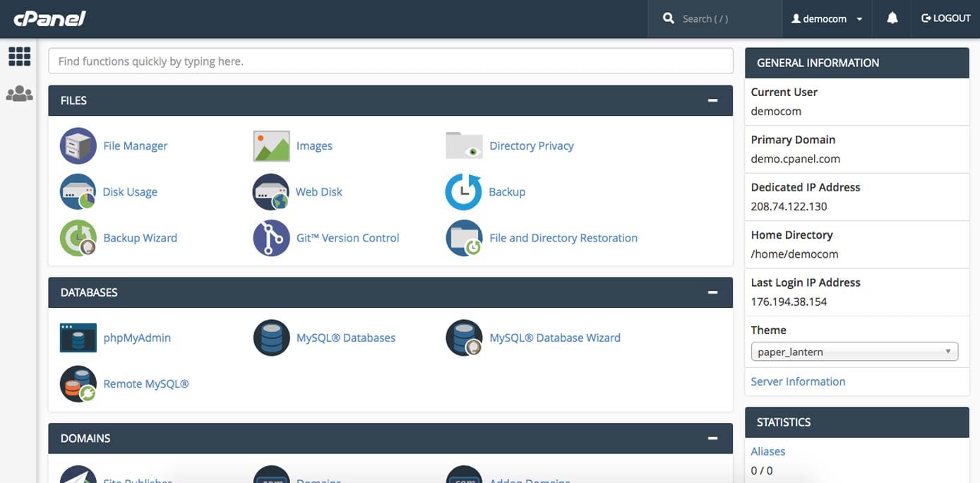Open the File Manager icon
Image resolution: width=980 pixels, height=483 pixels.
click(x=78, y=145)
